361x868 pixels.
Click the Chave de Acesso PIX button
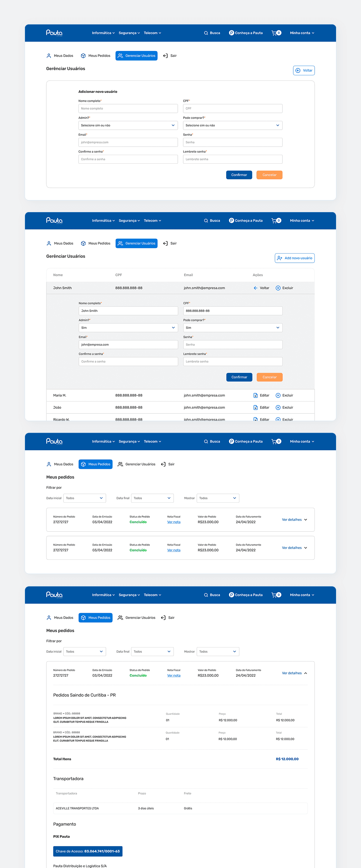[x=88, y=851]
